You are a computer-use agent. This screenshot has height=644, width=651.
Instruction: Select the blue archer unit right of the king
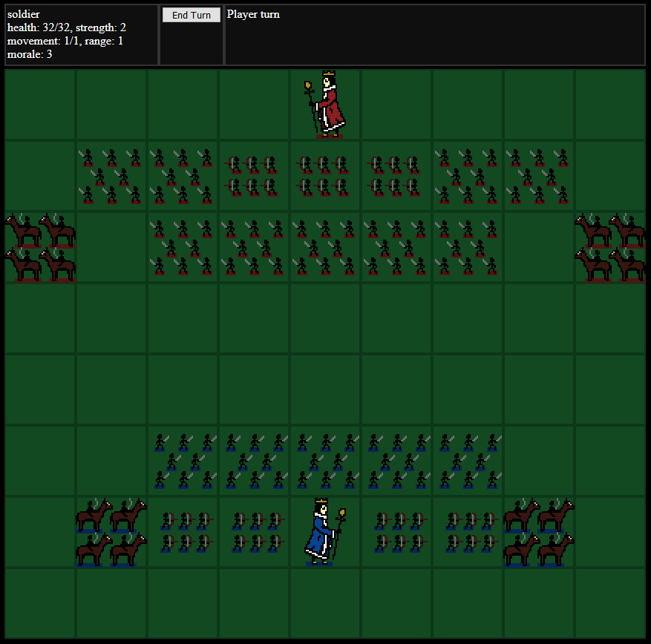point(396,532)
